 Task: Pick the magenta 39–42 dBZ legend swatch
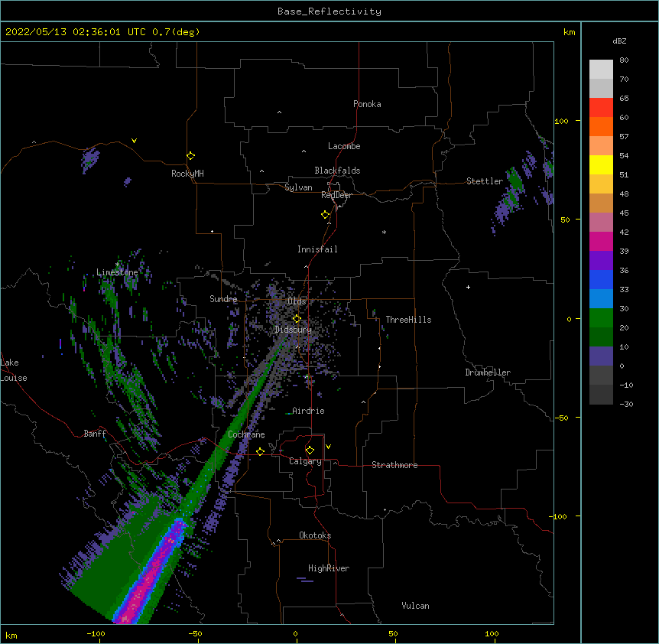(x=601, y=241)
